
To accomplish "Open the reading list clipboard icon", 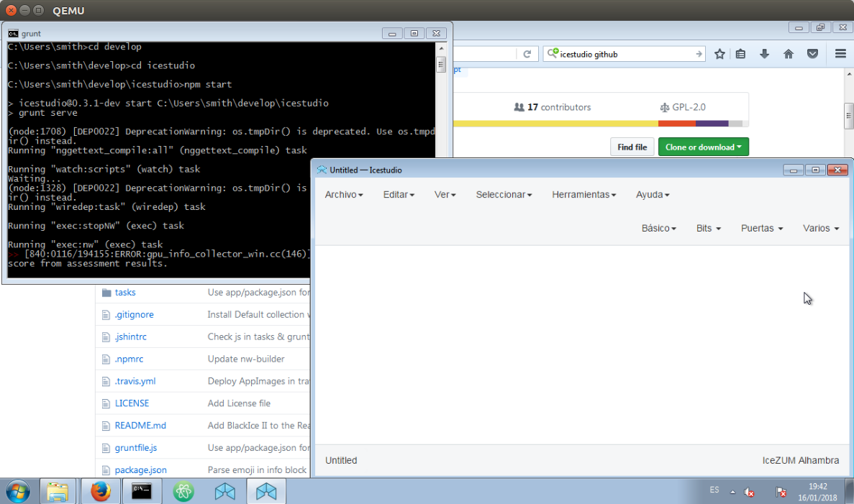I will [740, 53].
